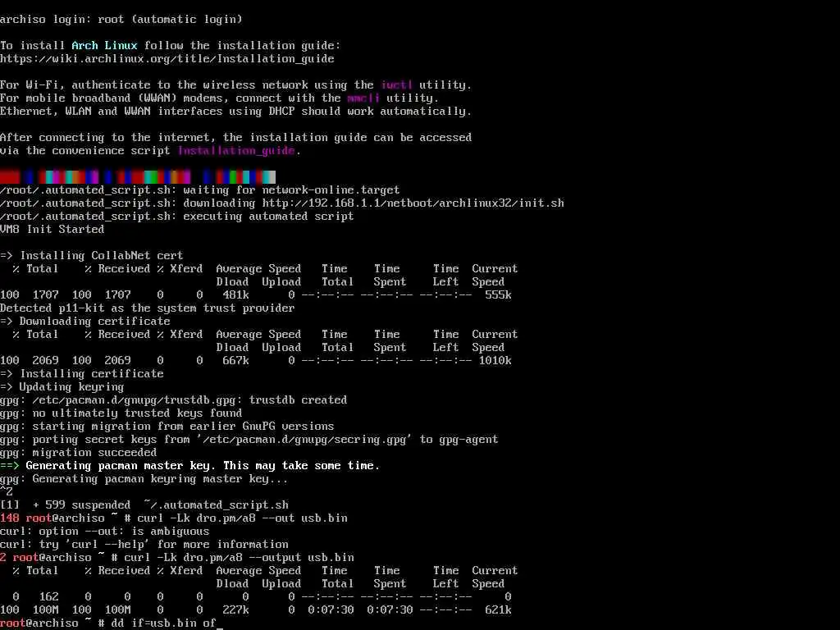Click the '^Z' suspend line

(7, 492)
